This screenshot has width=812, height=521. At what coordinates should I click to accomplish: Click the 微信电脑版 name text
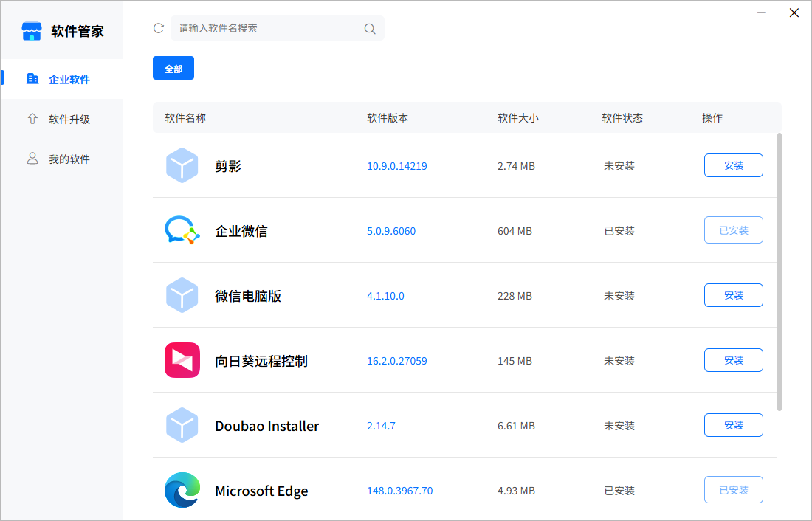pyautogui.click(x=248, y=296)
